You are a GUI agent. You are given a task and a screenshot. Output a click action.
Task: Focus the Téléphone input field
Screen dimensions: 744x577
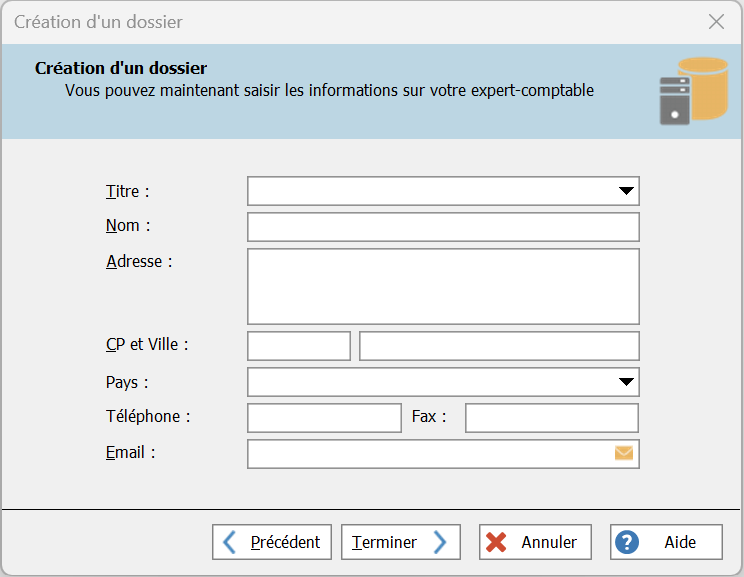323,418
